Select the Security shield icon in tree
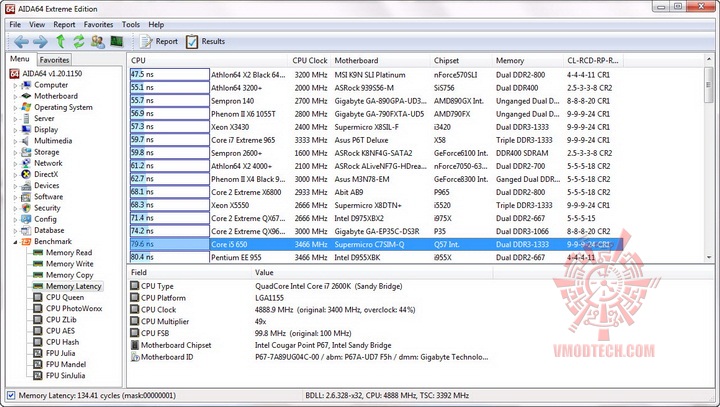720x407 pixels. pos(26,208)
